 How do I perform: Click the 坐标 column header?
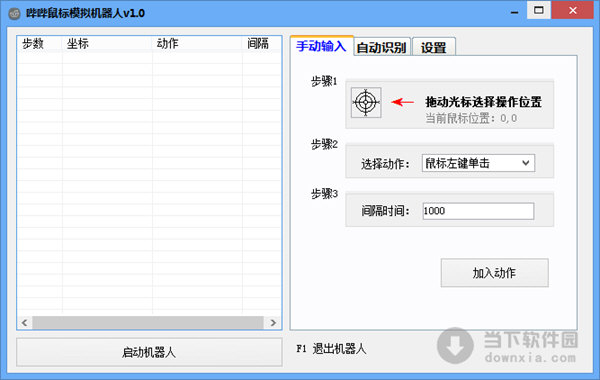pyautogui.click(x=107, y=44)
